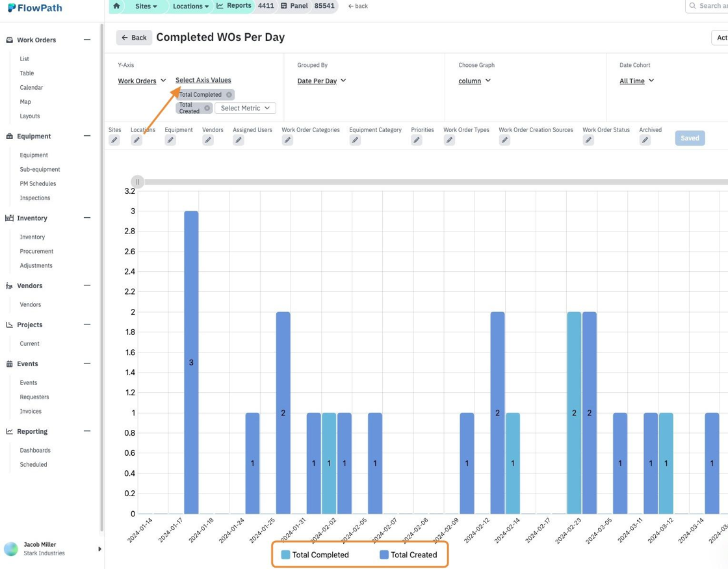Click the Back button beside title
This screenshot has height=569, width=728.
pos(134,38)
